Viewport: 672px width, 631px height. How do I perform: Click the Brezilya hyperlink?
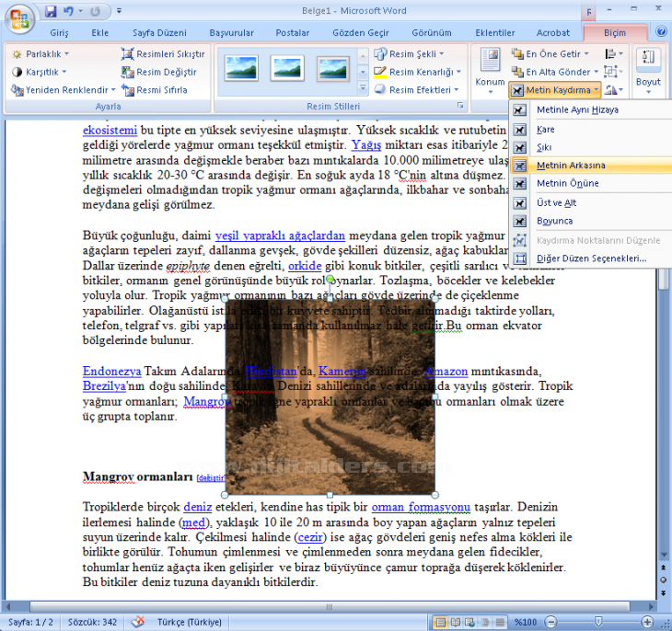pyautogui.click(x=104, y=386)
